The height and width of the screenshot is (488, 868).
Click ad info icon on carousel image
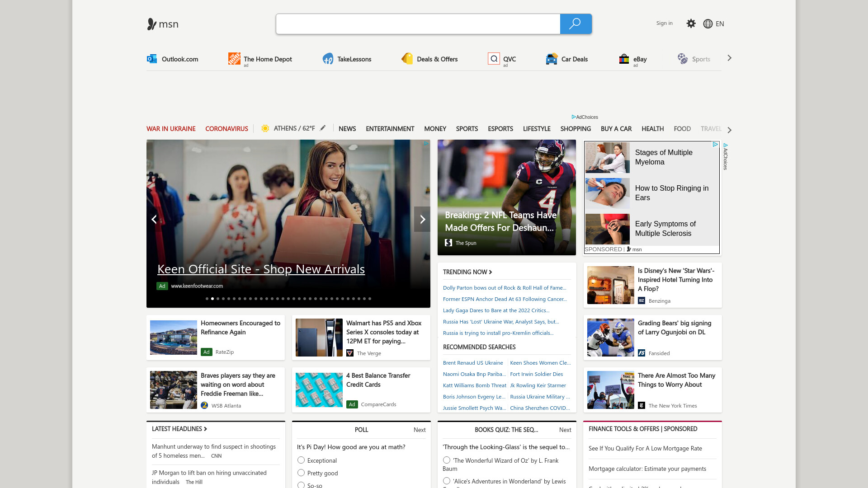426,144
